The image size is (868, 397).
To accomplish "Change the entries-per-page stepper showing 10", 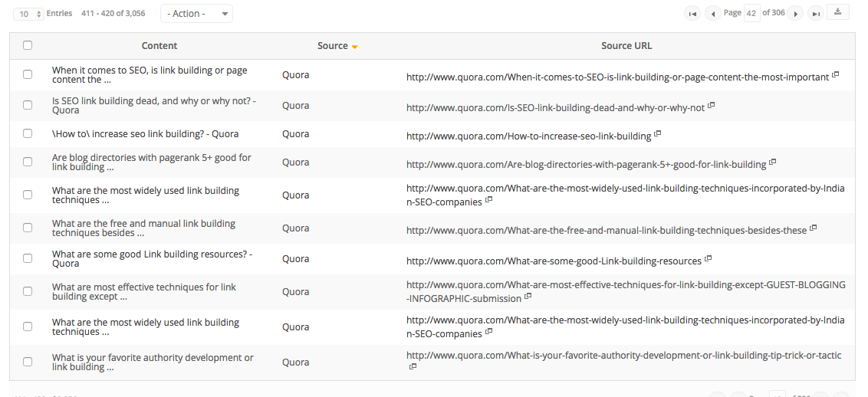I will coord(28,14).
